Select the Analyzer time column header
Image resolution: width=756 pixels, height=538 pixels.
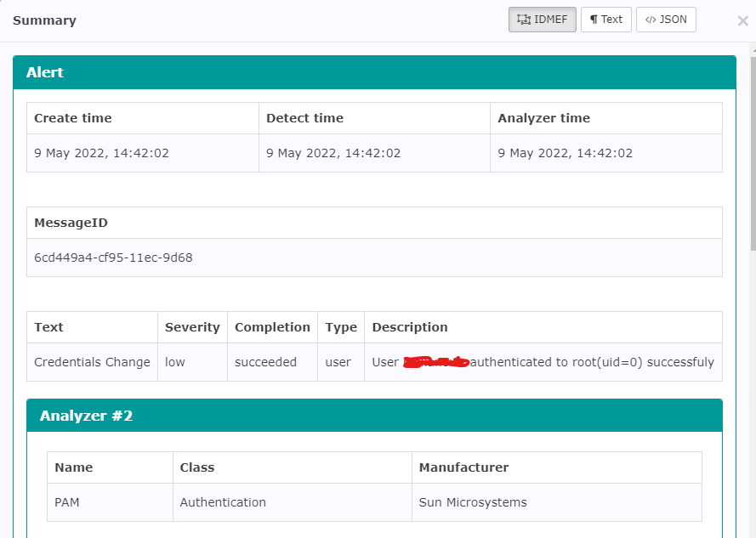point(544,117)
